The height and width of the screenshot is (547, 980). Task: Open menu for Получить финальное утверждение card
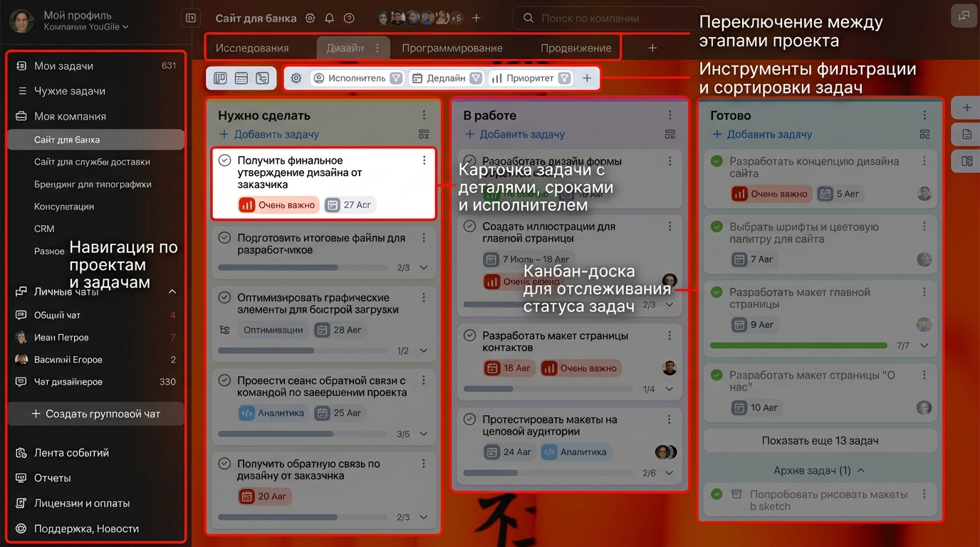pyautogui.click(x=424, y=161)
